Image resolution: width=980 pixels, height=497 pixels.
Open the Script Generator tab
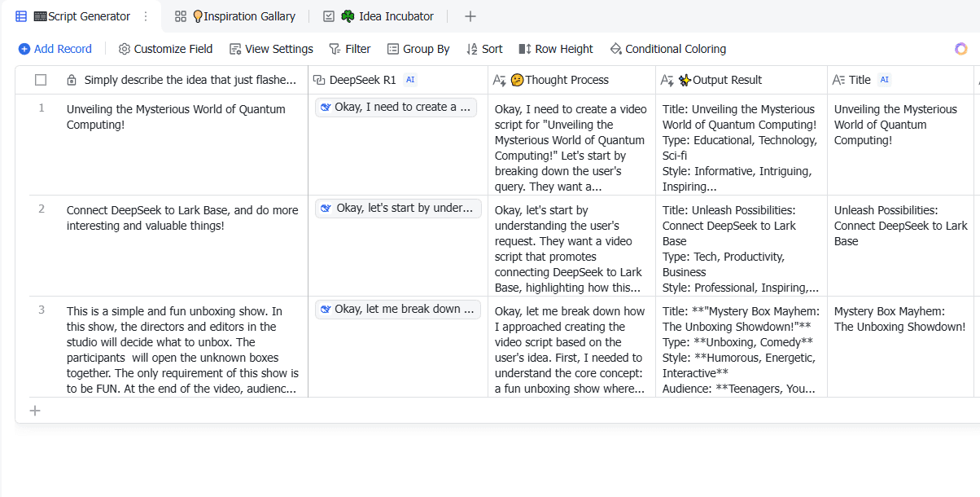(x=81, y=16)
